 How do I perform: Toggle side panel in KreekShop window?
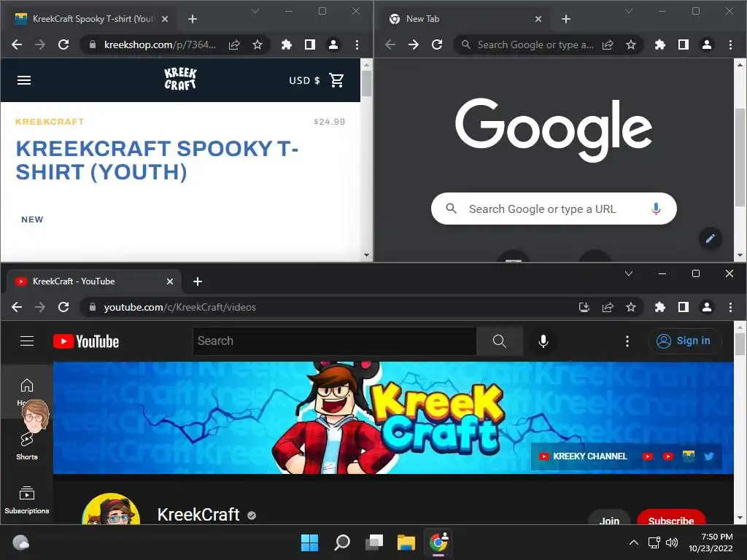(x=309, y=44)
